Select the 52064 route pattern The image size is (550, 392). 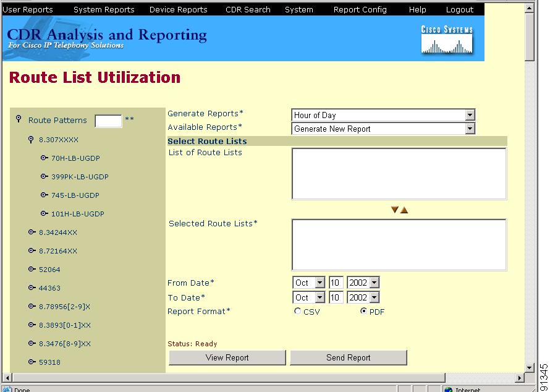tap(49, 270)
